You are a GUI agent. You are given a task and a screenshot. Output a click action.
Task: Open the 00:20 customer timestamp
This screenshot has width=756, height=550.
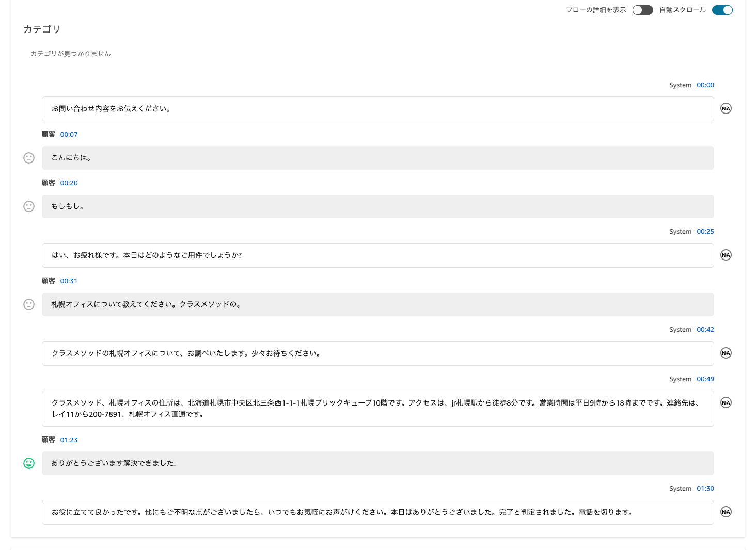click(x=68, y=183)
